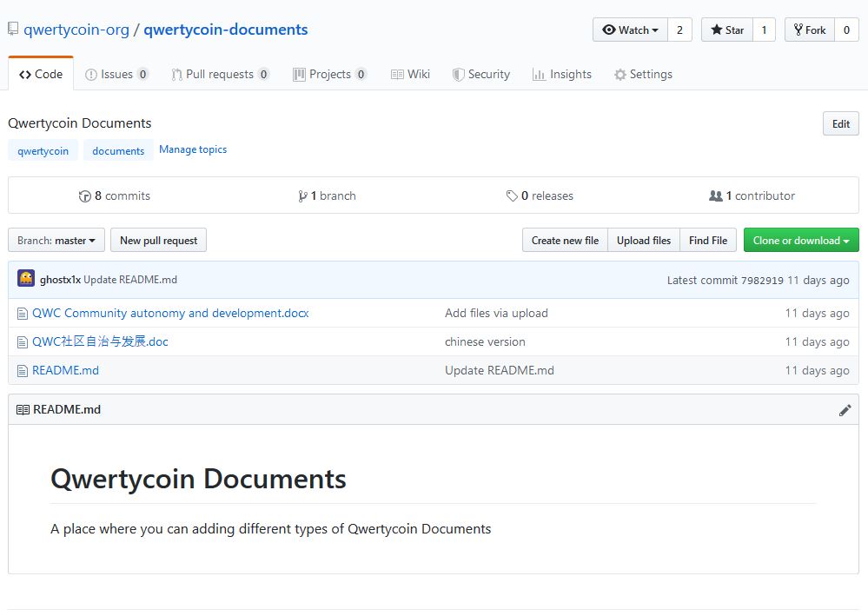Viewport: 868px width, 616px height.
Task: Star this repository
Action: (x=727, y=30)
